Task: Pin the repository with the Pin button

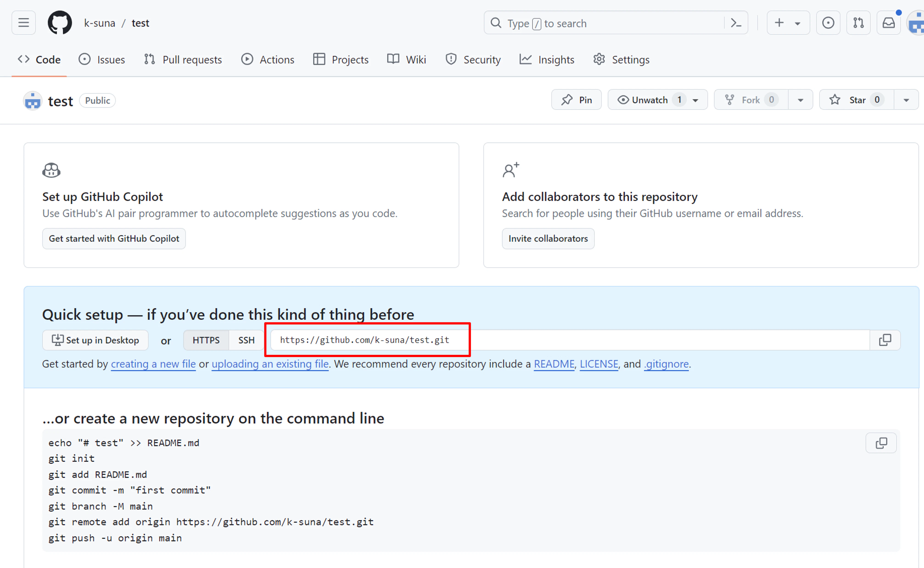Action: (x=576, y=100)
